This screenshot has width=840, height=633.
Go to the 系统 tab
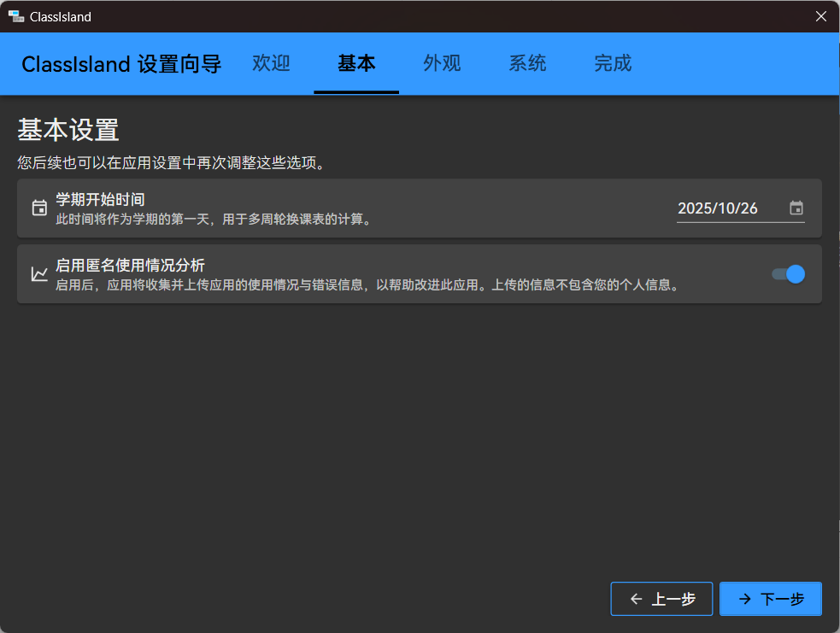tap(527, 63)
